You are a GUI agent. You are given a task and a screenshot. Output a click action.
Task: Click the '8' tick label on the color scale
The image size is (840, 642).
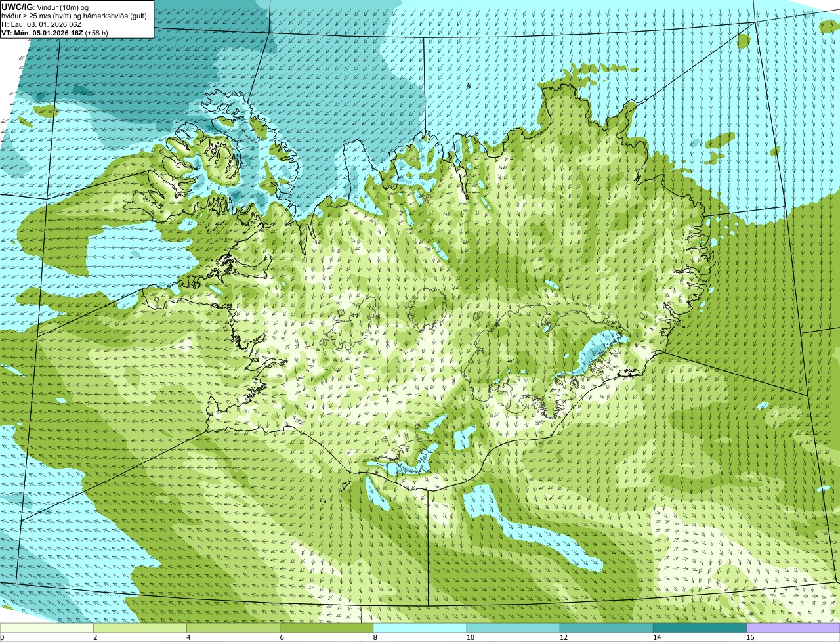pos(375,637)
